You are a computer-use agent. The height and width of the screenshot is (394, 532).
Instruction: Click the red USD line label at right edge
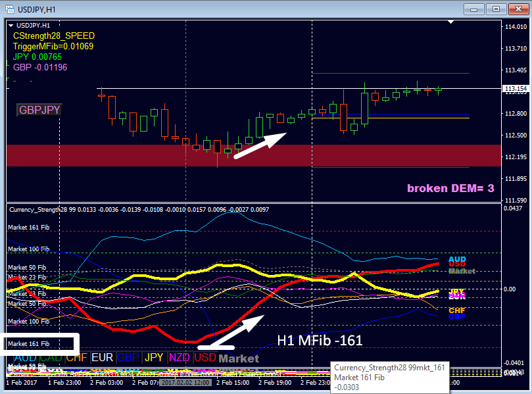point(457,264)
